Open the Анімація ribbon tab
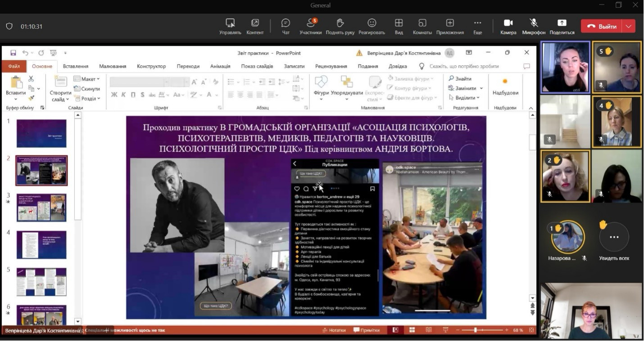644x342 pixels. tap(220, 66)
